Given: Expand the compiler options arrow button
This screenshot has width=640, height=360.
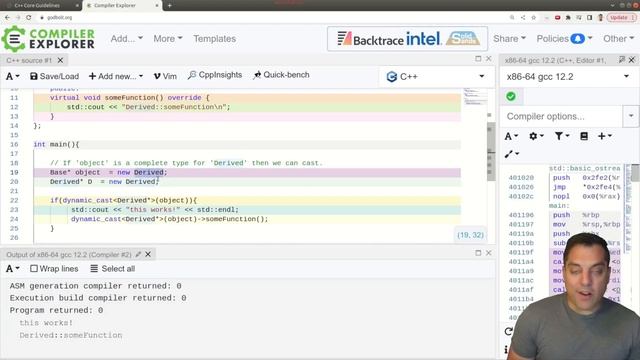Looking at the screenshot, I should [x=631, y=116].
